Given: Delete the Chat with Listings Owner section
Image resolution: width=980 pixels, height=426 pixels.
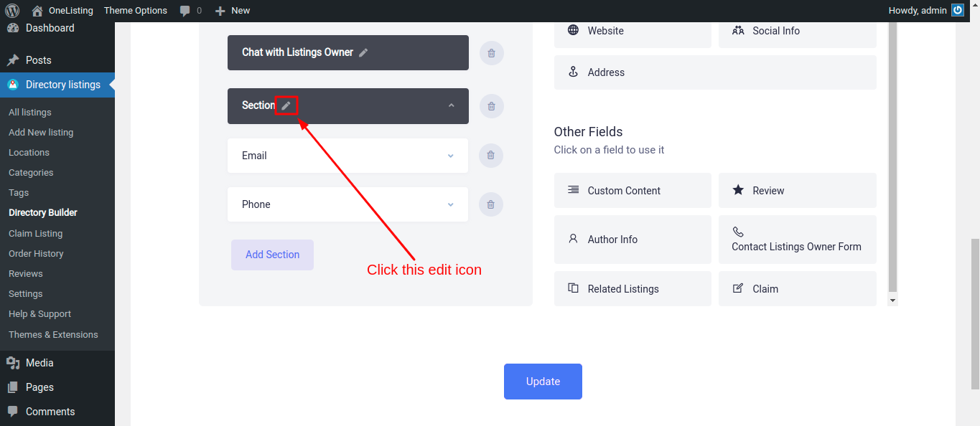Looking at the screenshot, I should click(x=492, y=53).
